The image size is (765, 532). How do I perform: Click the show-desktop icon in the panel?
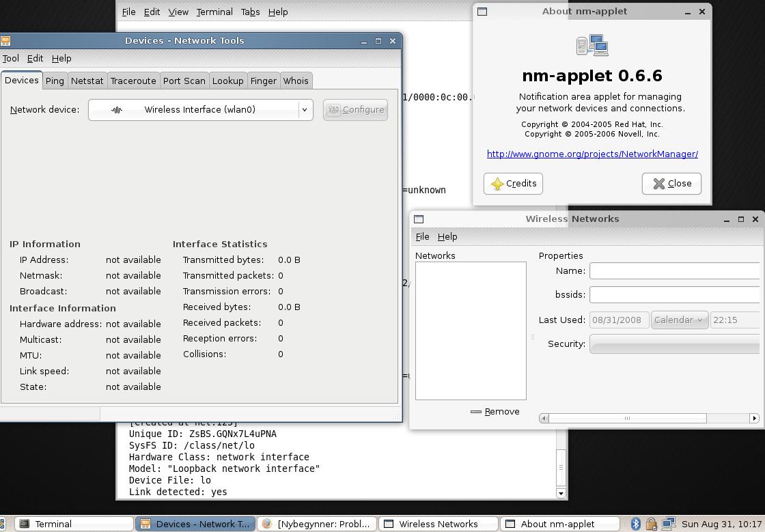pos(2,524)
